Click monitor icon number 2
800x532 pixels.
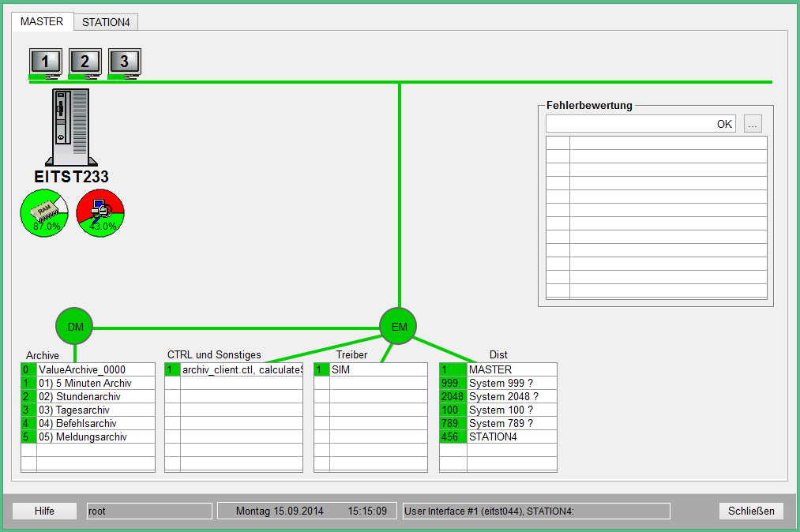click(85, 62)
